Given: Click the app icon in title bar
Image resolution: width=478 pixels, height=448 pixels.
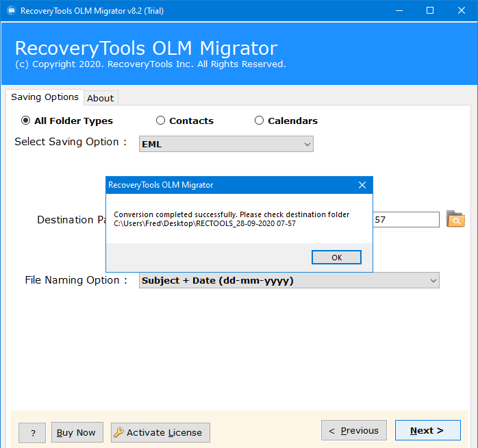Looking at the screenshot, I should click(x=11, y=11).
